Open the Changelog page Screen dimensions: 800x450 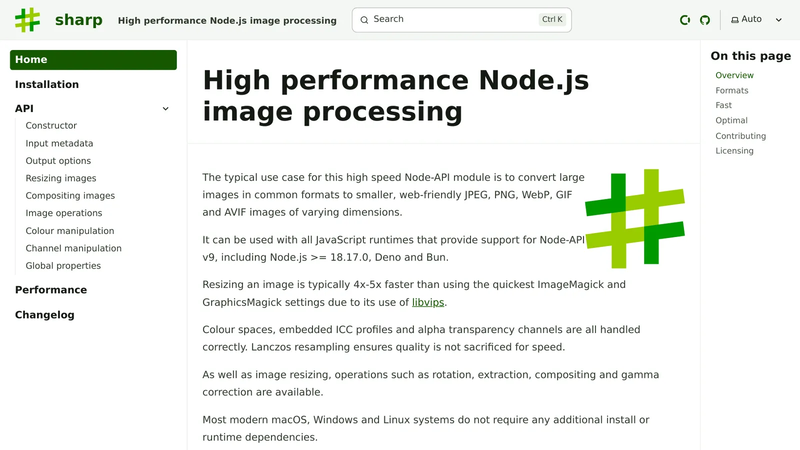pyautogui.click(x=44, y=315)
